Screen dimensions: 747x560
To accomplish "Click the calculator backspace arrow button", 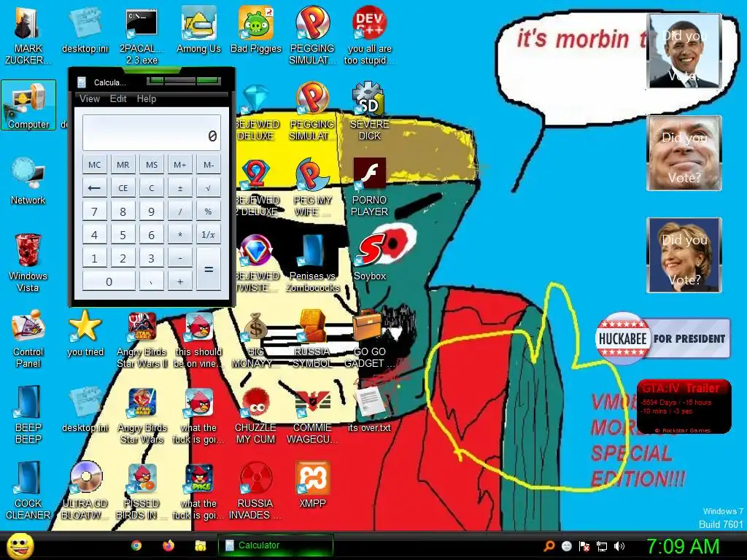I will [94, 188].
